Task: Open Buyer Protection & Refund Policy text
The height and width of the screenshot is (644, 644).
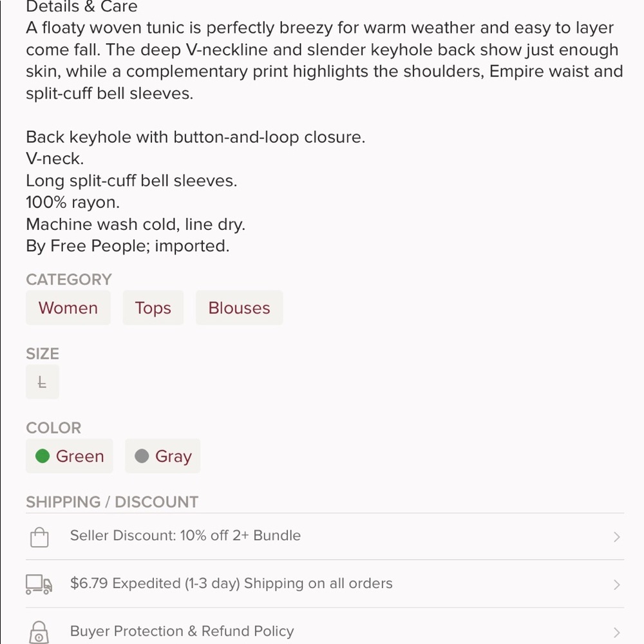Action: tap(182, 631)
